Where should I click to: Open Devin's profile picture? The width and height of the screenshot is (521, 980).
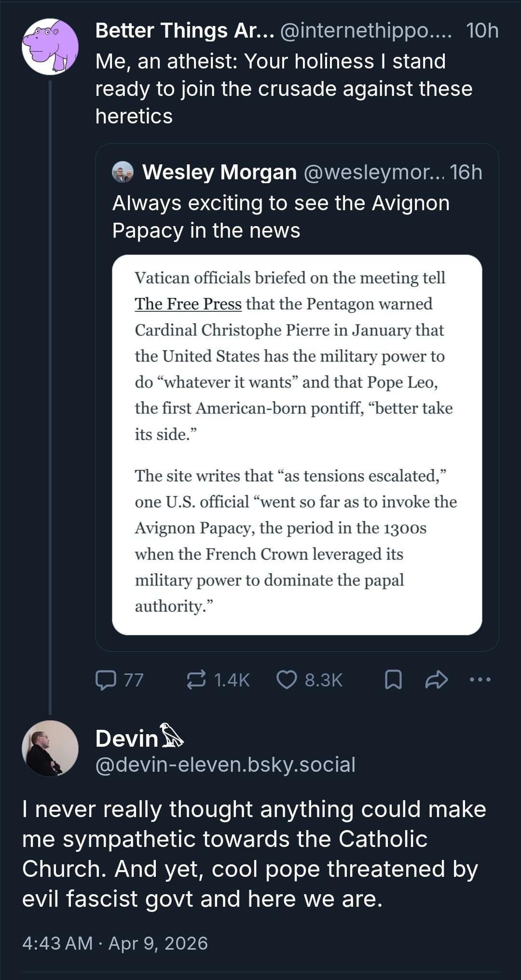click(50, 749)
